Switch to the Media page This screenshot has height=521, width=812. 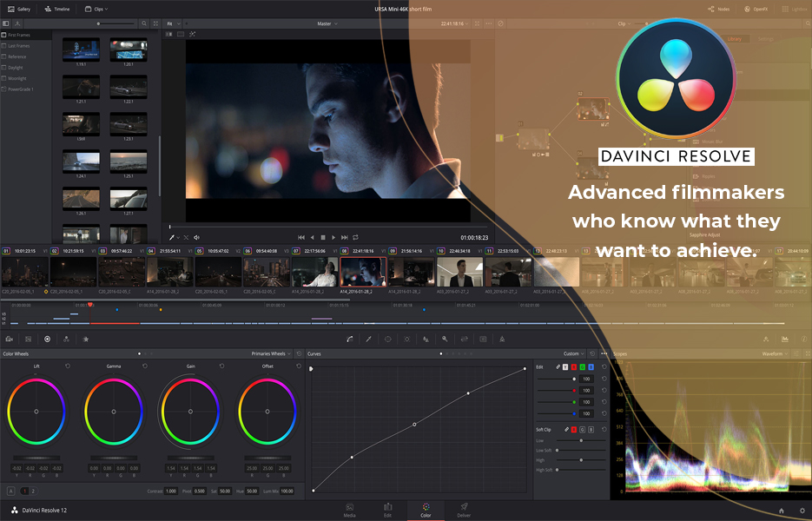350,510
